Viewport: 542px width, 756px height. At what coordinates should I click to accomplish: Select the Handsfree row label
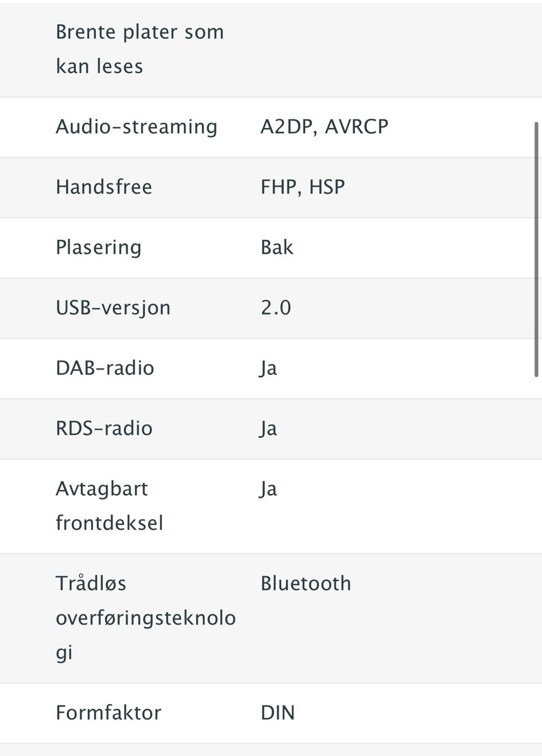(104, 187)
